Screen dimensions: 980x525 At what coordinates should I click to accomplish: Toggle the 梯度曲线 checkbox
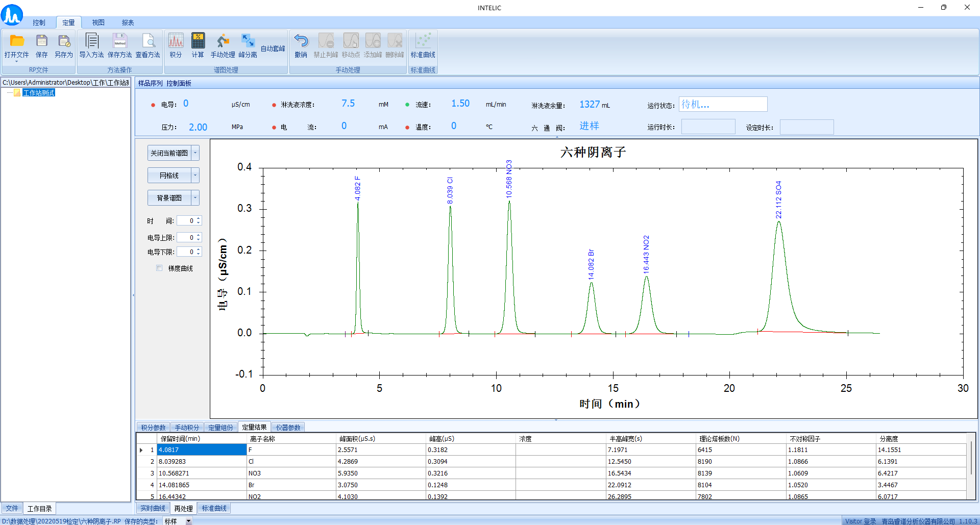coord(159,268)
